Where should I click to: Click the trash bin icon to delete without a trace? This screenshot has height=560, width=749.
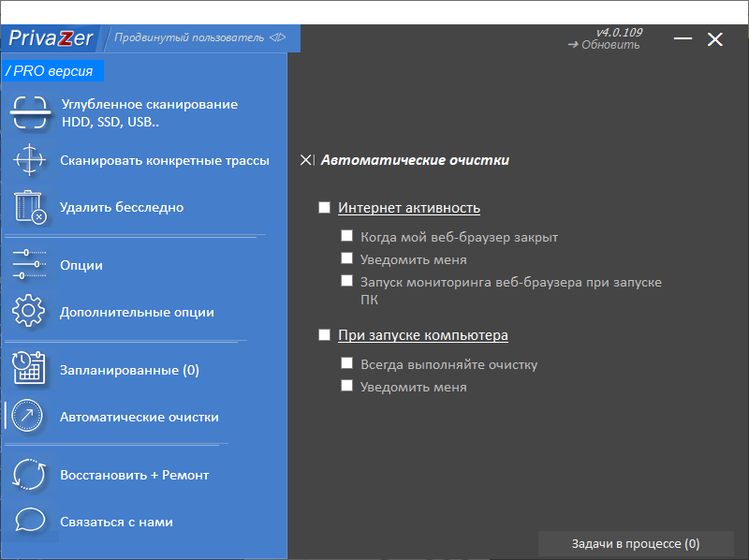[x=30, y=207]
